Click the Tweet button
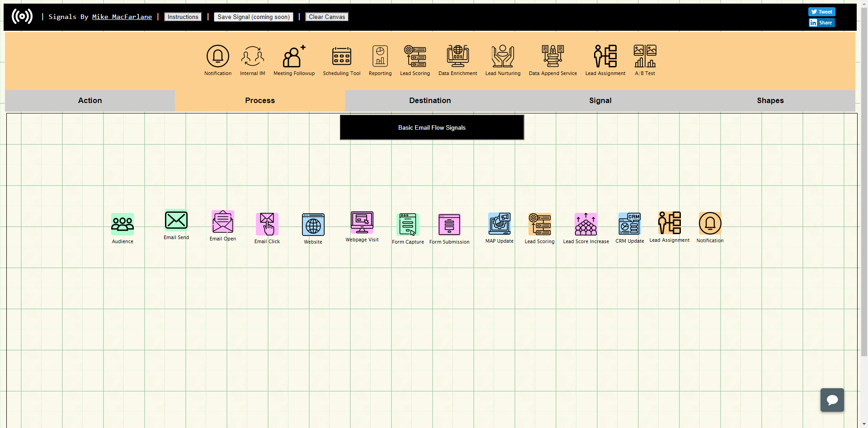 pyautogui.click(x=822, y=12)
